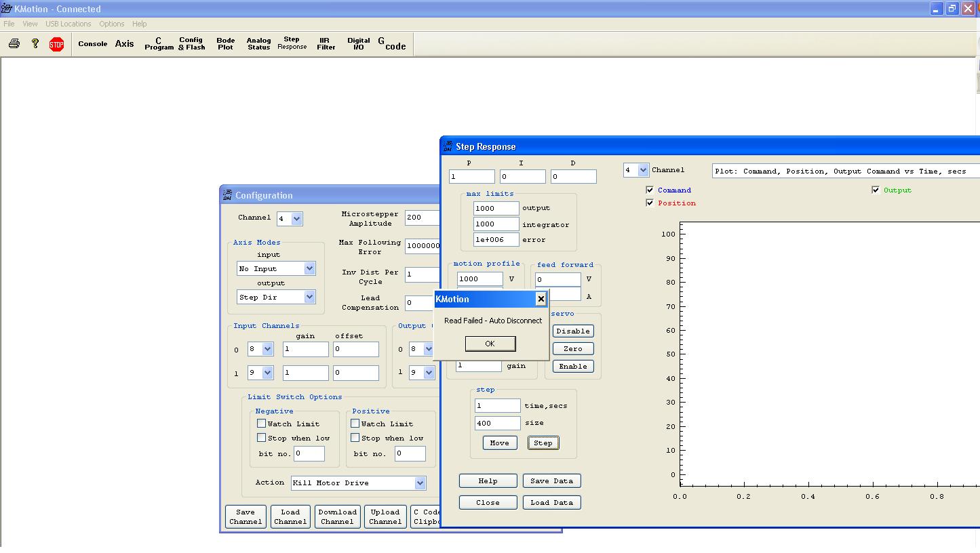Click the printer icon in toolbar
The image size is (980, 553).
(x=14, y=44)
